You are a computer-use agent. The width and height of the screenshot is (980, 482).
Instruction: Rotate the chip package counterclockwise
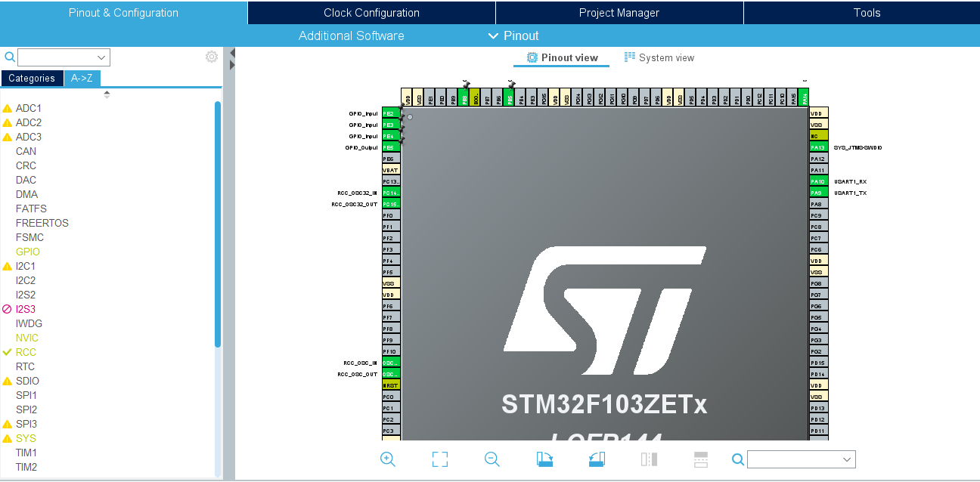pyautogui.click(x=596, y=459)
